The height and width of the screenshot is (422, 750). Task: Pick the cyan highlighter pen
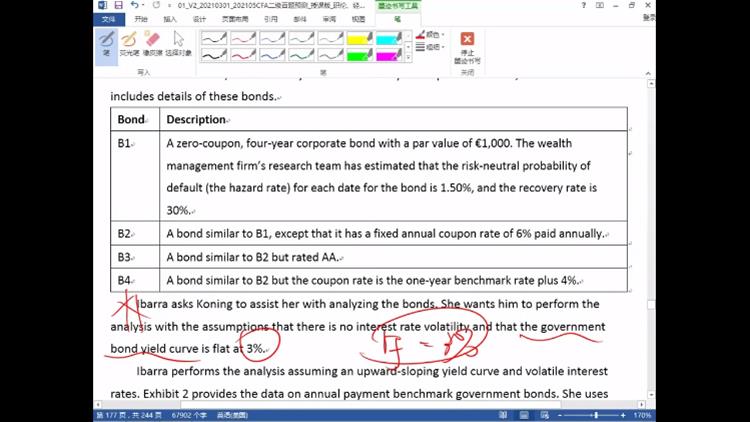(389, 38)
